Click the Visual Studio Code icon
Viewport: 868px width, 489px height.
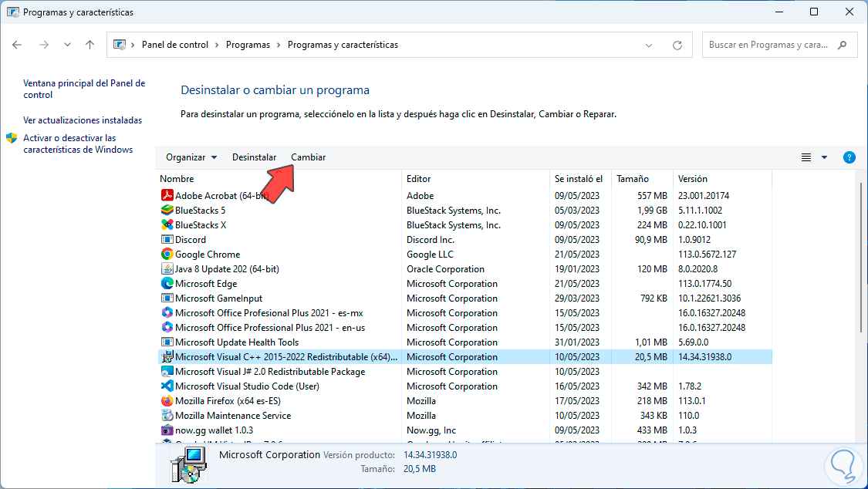tap(167, 386)
